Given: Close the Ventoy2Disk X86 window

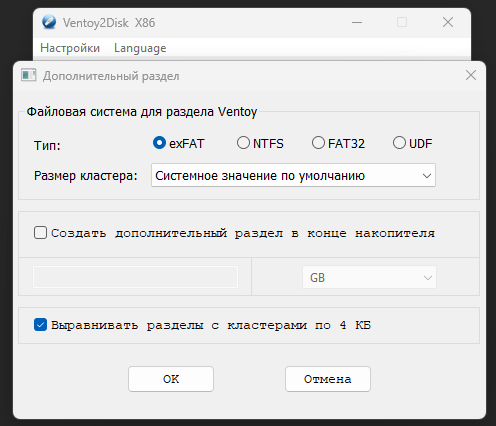Looking at the screenshot, I should 448,23.
